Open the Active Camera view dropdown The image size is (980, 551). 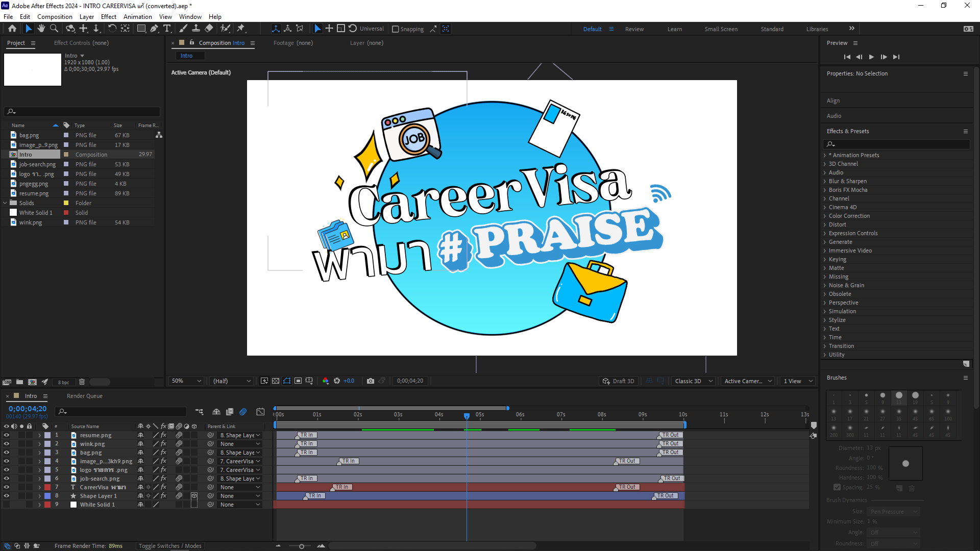[x=748, y=381]
